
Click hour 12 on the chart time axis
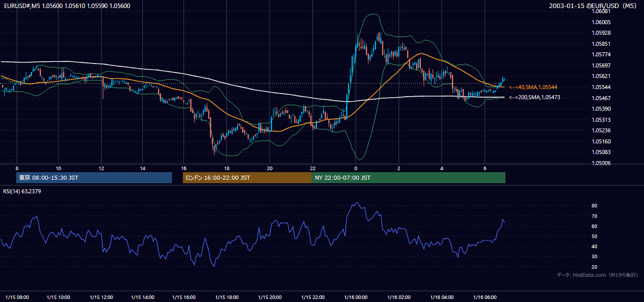point(101,168)
